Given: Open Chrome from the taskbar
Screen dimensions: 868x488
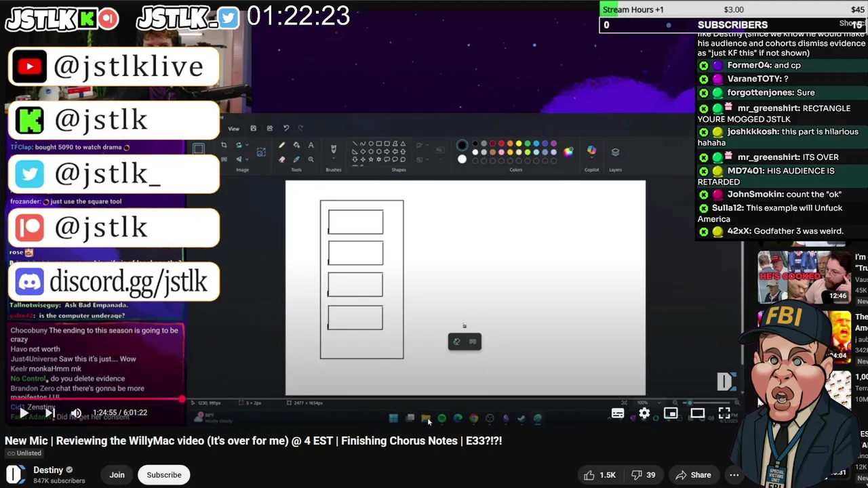Looking at the screenshot, I should point(474,418).
